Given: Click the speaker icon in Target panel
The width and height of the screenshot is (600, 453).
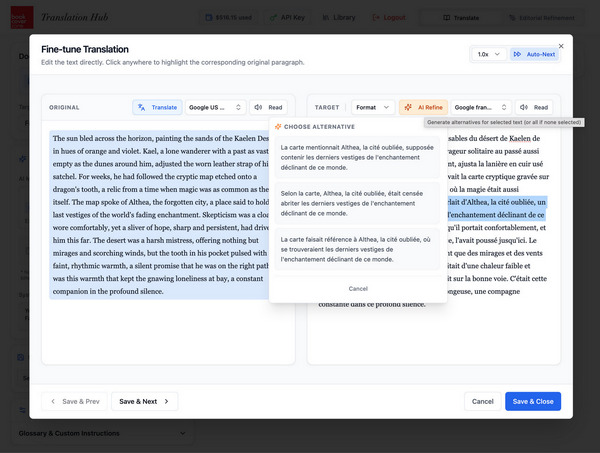Looking at the screenshot, I should click(524, 108).
